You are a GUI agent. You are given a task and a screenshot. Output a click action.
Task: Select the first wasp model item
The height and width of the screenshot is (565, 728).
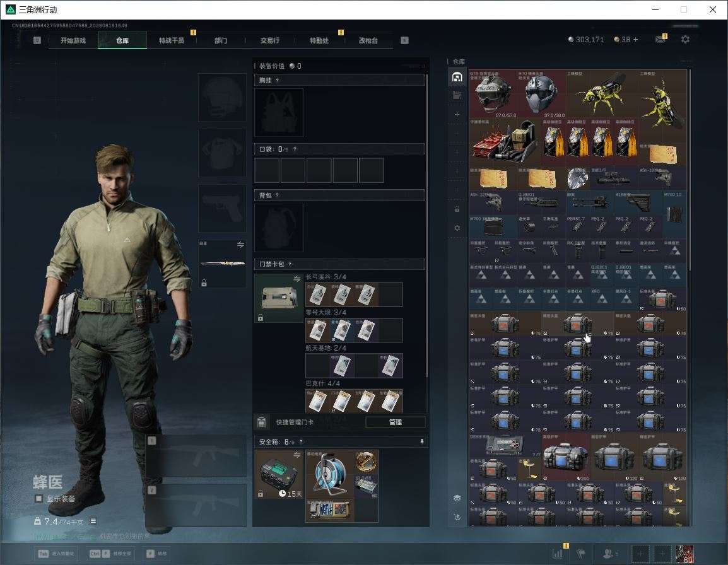point(602,93)
